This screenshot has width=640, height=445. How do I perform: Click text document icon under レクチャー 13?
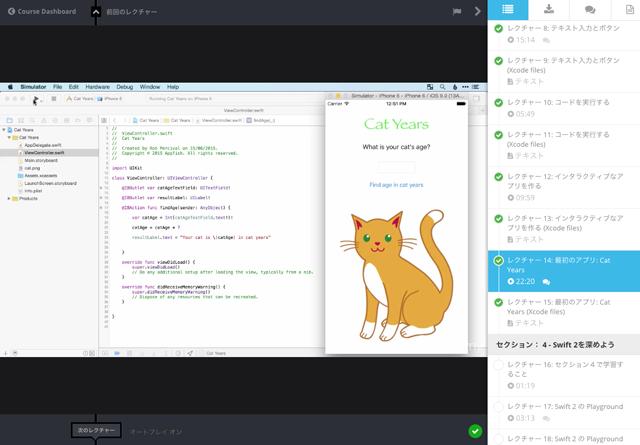point(510,239)
